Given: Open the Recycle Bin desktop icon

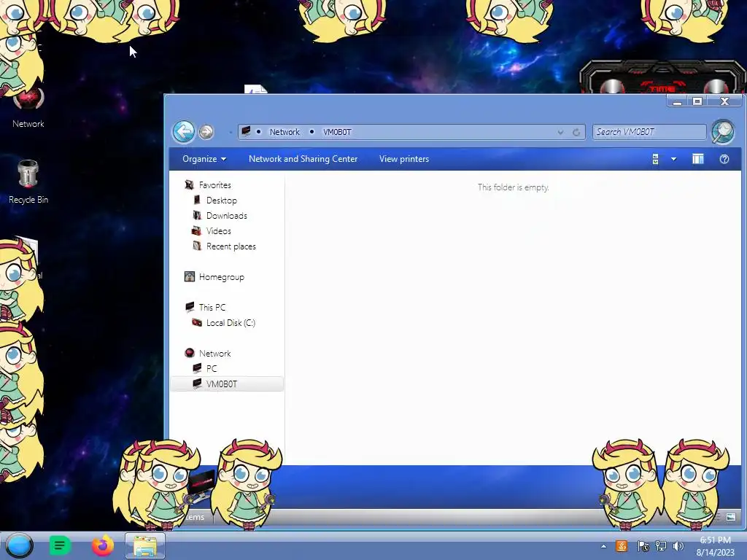Looking at the screenshot, I should point(28,182).
